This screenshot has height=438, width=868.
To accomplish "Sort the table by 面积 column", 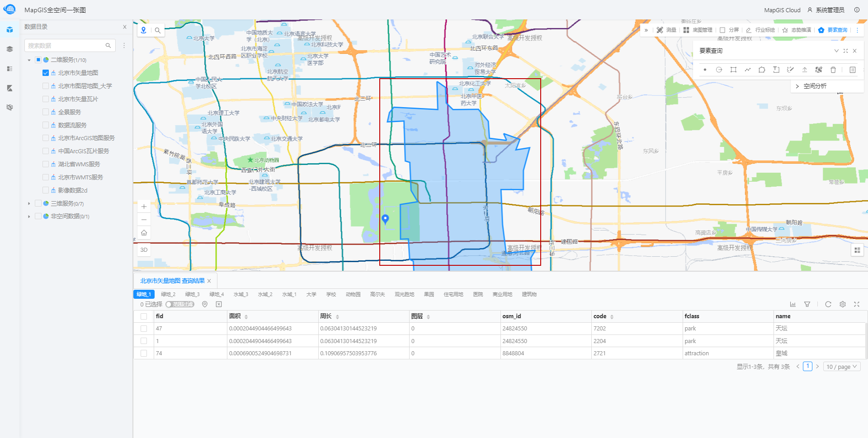I will click(x=246, y=316).
